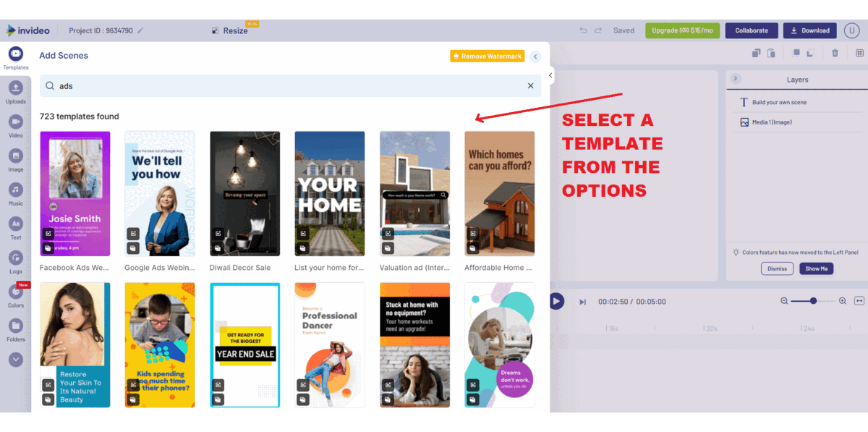Collapse the Add Scenes panel
The image size is (868, 432).
point(535,56)
